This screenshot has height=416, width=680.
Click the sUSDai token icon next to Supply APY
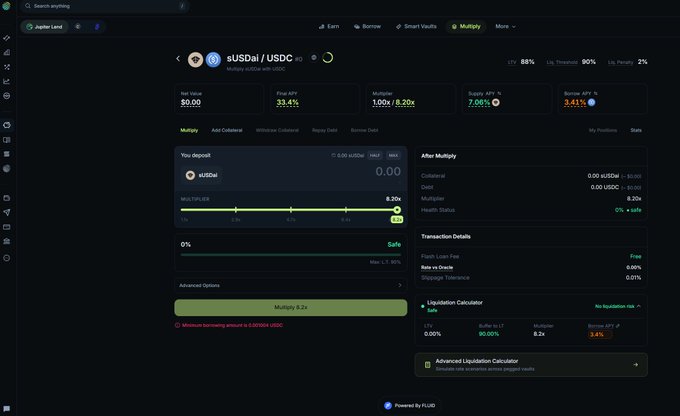coord(496,102)
